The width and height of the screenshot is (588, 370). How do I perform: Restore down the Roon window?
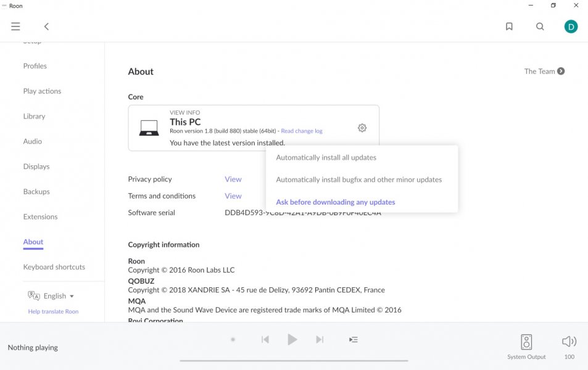553,6
